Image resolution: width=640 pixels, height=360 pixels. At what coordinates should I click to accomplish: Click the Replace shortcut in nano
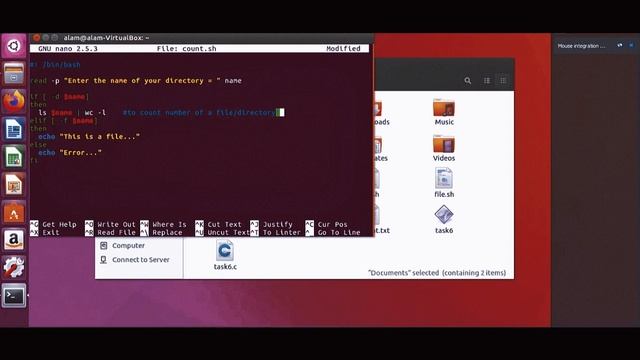161,233
